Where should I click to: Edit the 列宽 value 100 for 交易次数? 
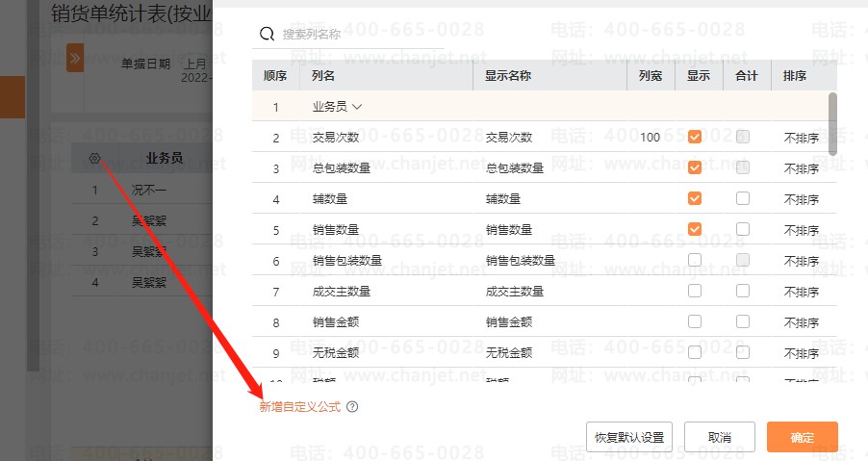650,138
